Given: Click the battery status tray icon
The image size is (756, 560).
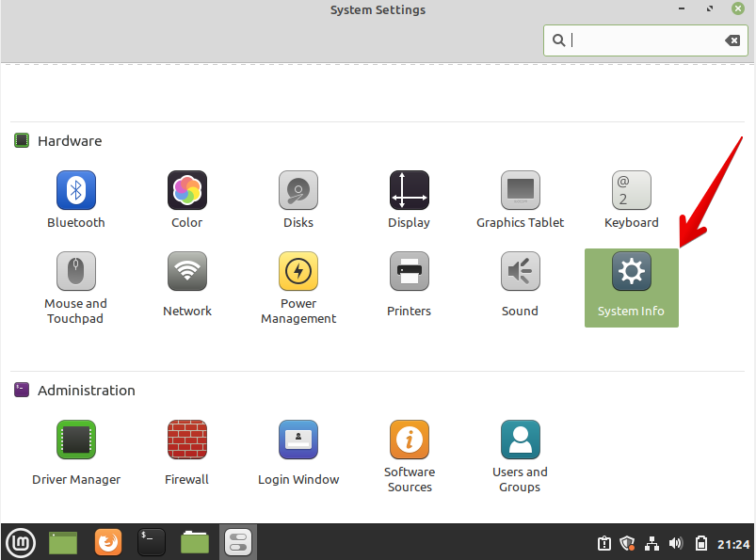Looking at the screenshot, I should pyautogui.click(x=701, y=544).
